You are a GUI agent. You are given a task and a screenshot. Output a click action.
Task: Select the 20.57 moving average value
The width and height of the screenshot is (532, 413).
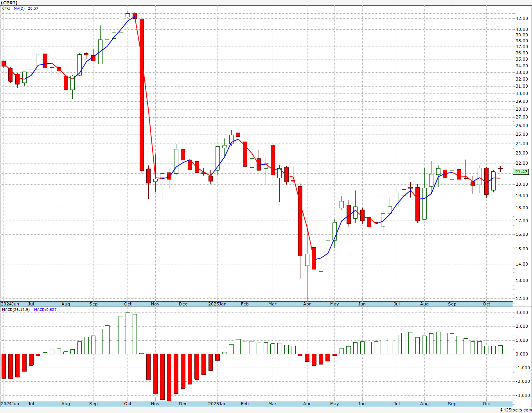pyautogui.click(x=33, y=8)
